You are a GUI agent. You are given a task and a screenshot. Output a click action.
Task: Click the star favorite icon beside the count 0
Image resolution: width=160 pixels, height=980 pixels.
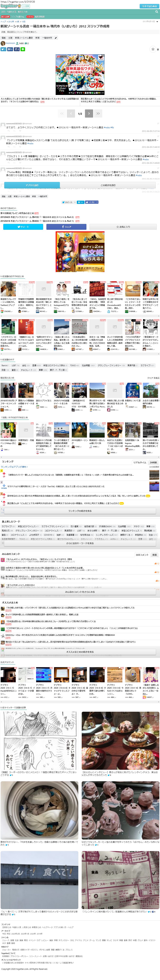pos(153,49)
